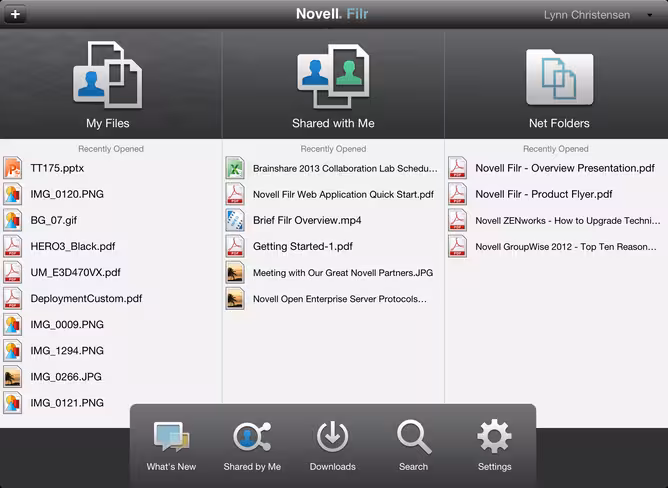Click the photo icon beside Meeting with Partners.JPG

coord(235,272)
